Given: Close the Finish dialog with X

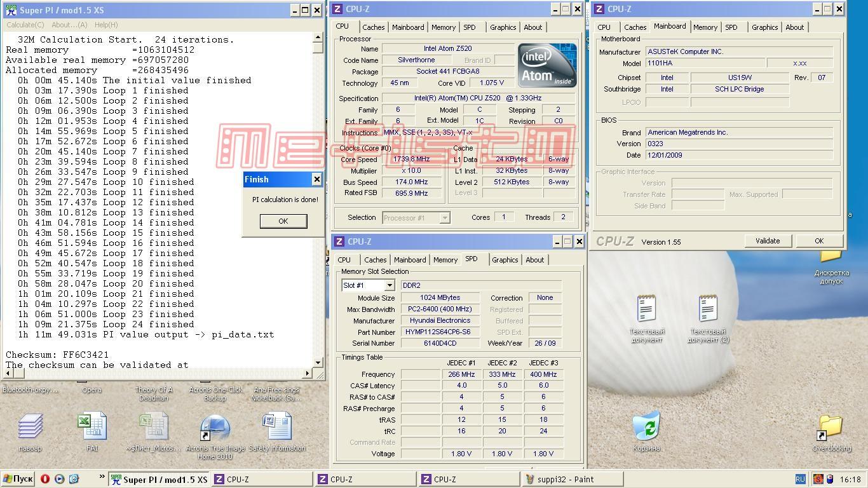Looking at the screenshot, I should tap(317, 179).
